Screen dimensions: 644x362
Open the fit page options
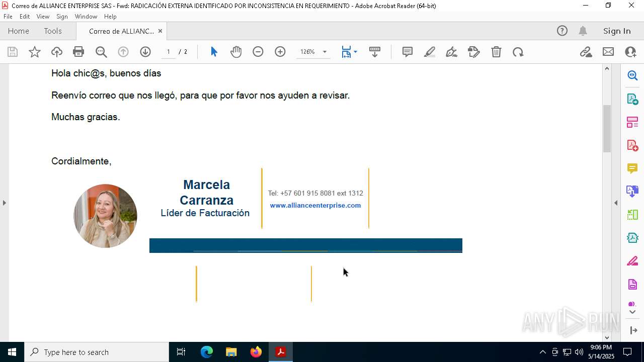[349, 52]
